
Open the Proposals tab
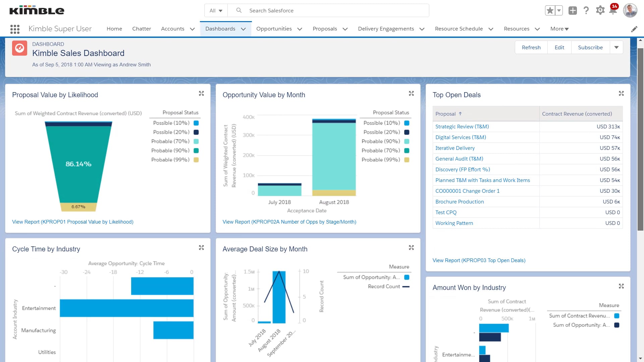(325, 29)
